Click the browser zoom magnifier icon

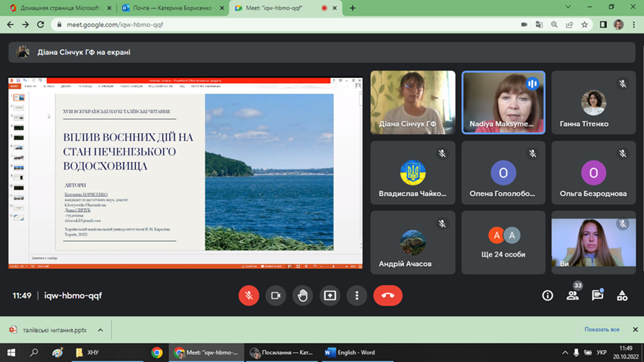point(554,25)
